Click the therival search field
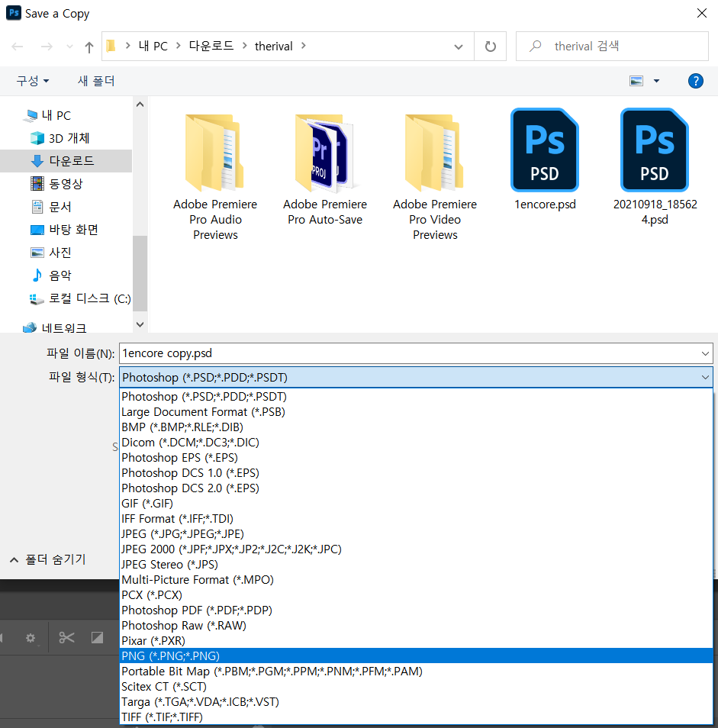 click(612, 47)
